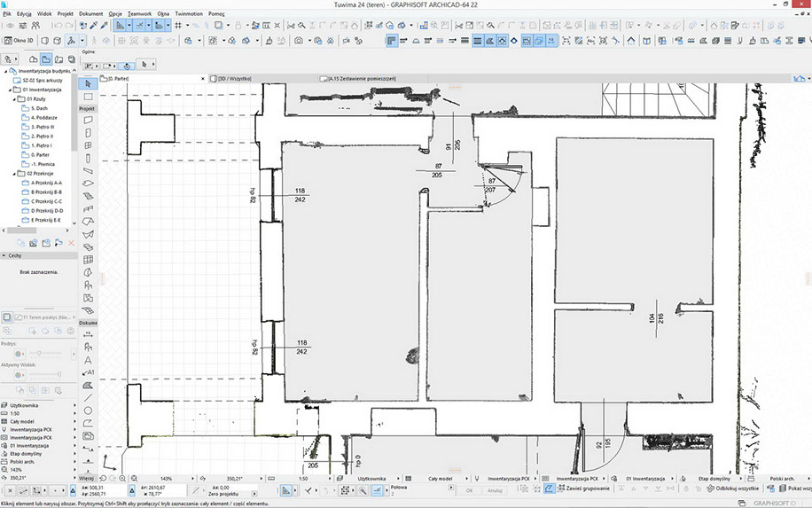This screenshot has width=812, height=508.
Task: Select the Arrow tool in the toolbox
Action: [x=88, y=82]
